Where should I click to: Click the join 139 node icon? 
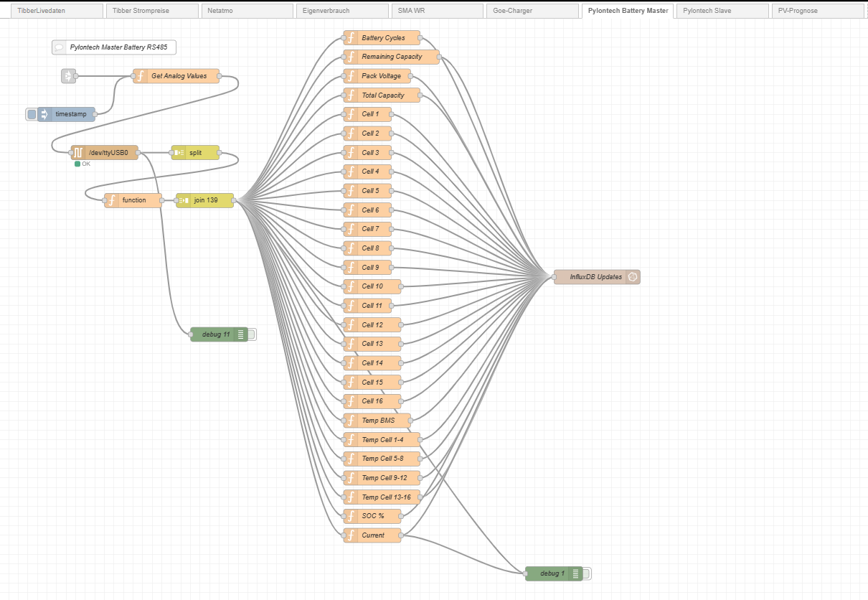(184, 200)
